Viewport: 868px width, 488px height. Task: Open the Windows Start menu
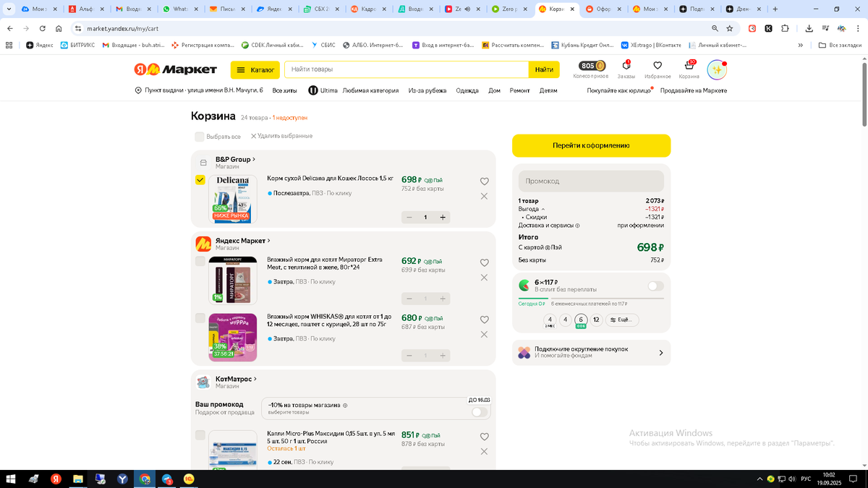point(11,479)
